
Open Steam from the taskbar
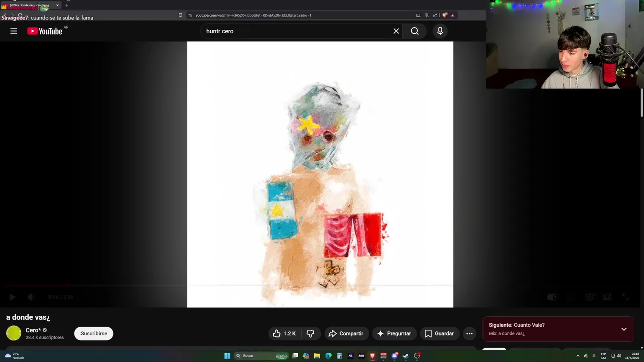406,356
